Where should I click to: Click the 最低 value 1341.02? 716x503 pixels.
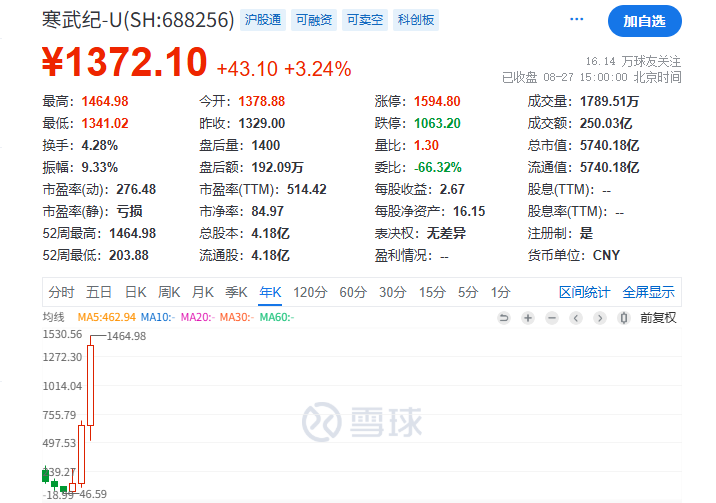(x=105, y=123)
